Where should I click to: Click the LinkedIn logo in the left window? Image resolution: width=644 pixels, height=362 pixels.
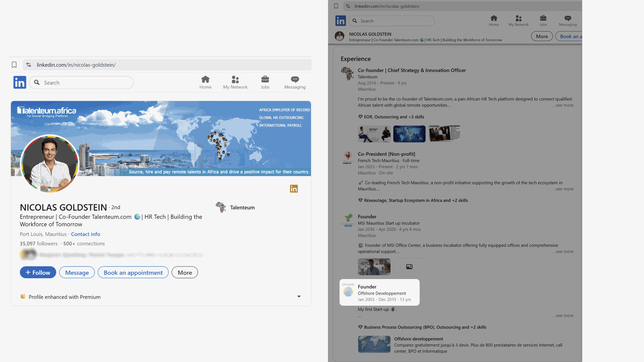[x=20, y=82]
